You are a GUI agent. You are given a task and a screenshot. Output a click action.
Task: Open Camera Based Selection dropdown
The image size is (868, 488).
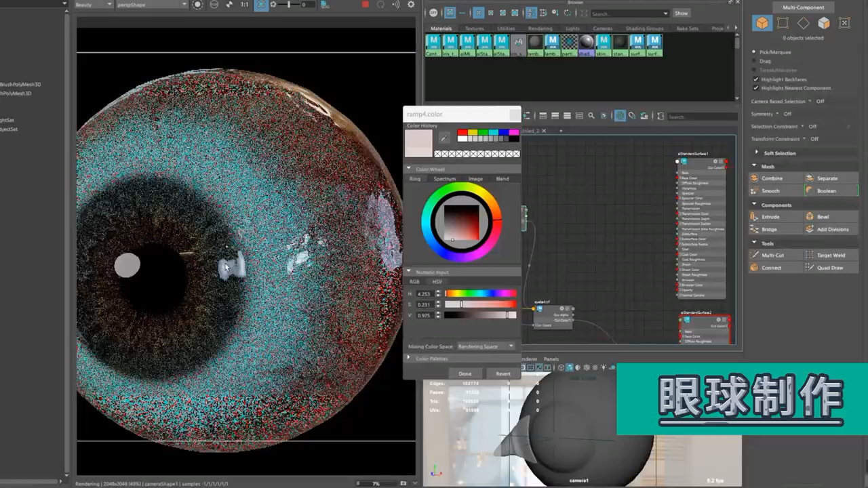tap(810, 101)
